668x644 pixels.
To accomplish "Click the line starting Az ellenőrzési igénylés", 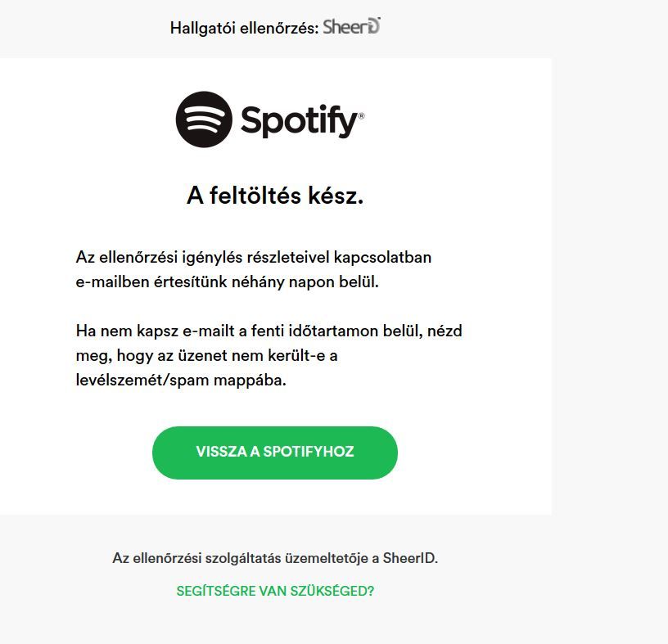I will click(x=254, y=257).
